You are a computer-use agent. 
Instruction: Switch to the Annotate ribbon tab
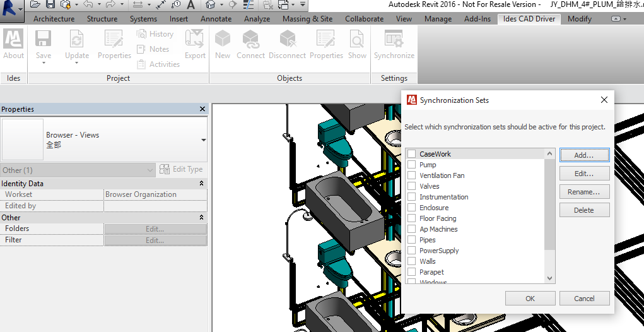(x=216, y=19)
